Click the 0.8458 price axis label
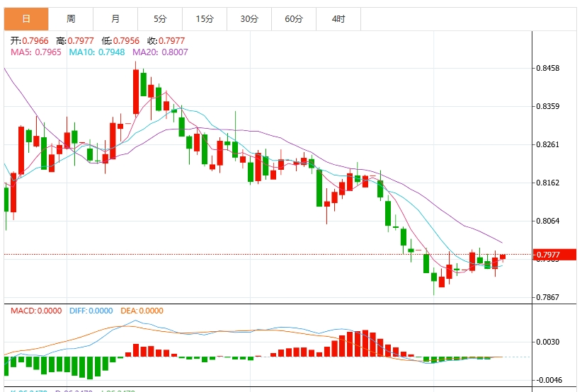The image size is (582, 392). pyautogui.click(x=547, y=68)
